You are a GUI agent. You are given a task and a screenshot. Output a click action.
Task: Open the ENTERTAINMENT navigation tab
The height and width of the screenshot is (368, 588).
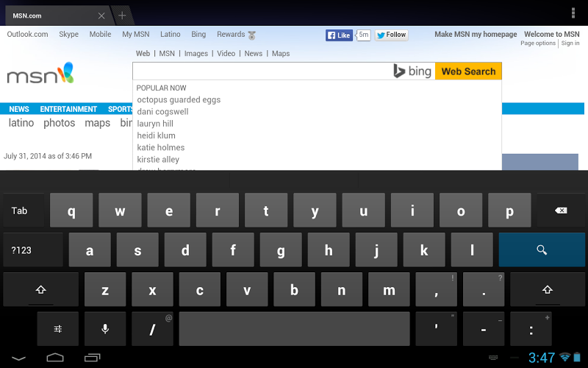tap(68, 109)
